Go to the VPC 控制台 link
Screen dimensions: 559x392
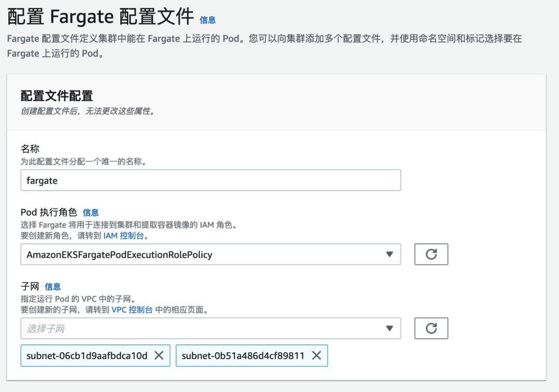132,310
